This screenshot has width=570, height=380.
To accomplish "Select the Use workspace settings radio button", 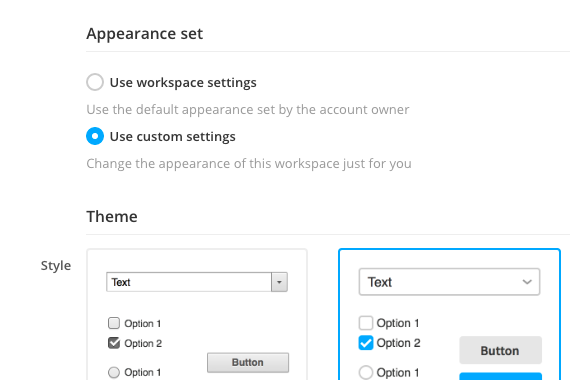I will tap(95, 82).
